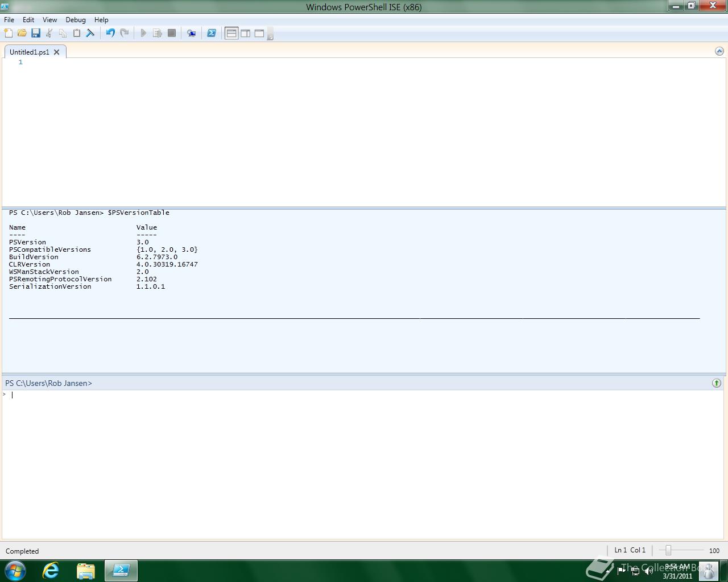Adjust the zoom slider thumb

pos(668,550)
